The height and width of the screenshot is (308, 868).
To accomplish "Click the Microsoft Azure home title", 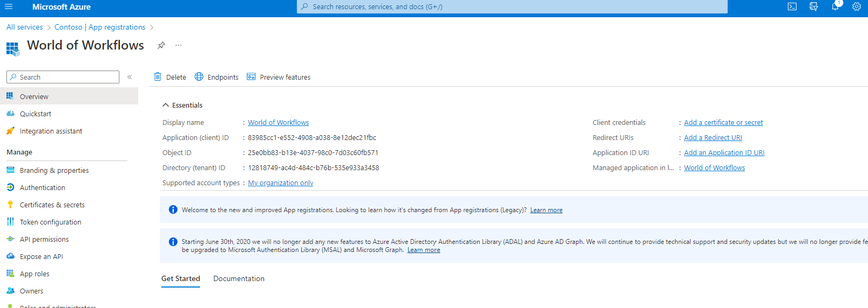I will pyautogui.click(x=61, y=7).
